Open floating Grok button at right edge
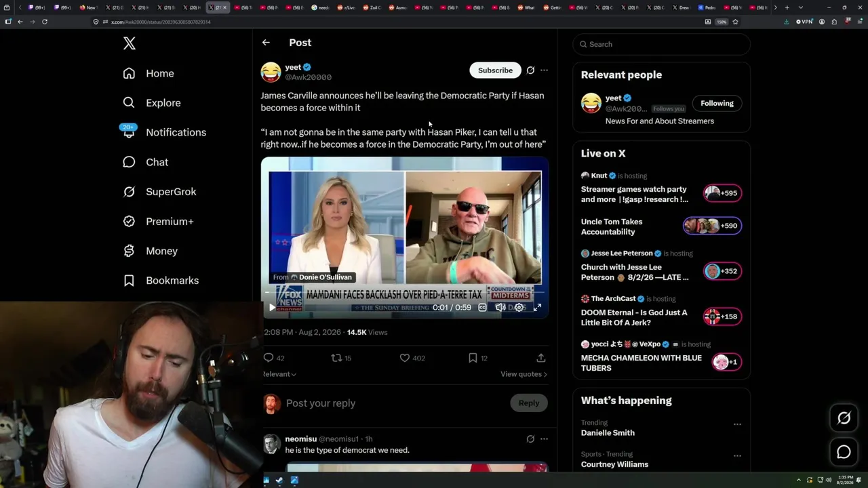 pyautogui.click(x=844, y=418)
